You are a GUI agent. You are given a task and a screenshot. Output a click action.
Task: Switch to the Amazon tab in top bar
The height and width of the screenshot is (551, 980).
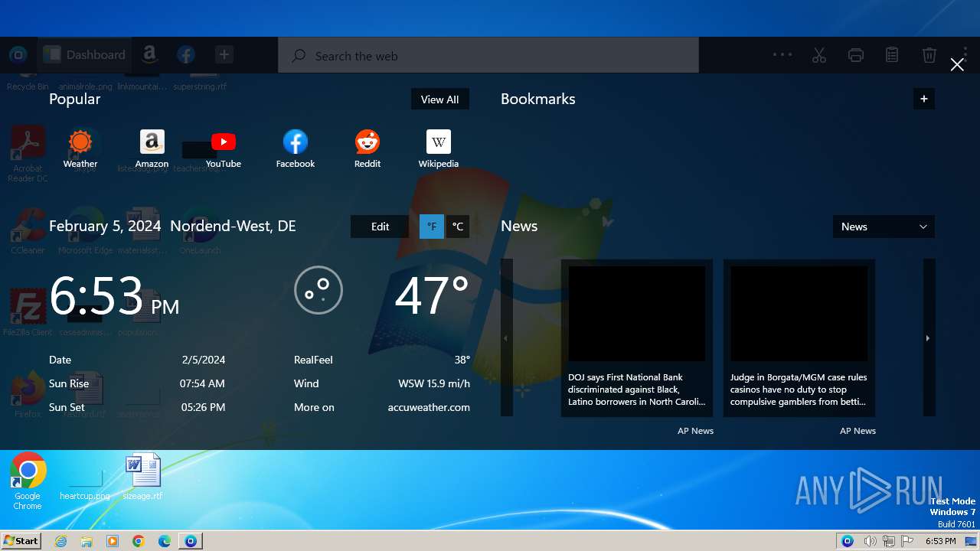click(149, 54)
